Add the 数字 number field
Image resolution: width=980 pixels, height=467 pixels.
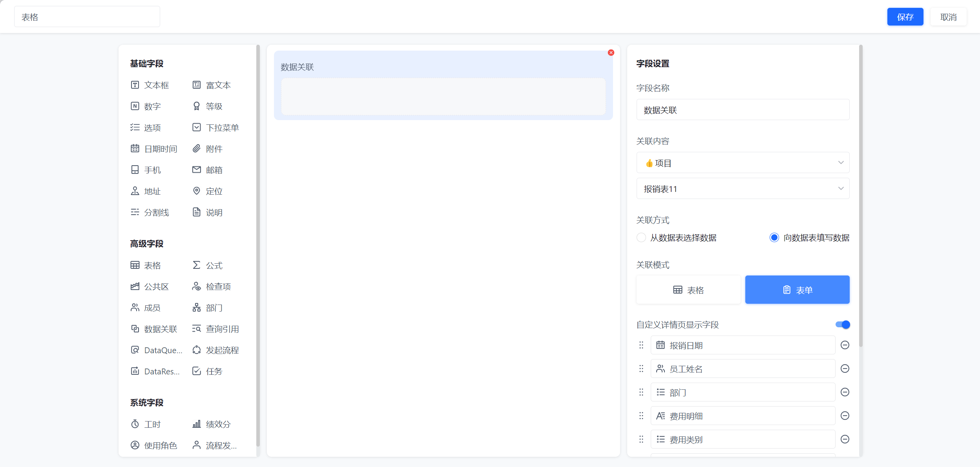(146, 106)
